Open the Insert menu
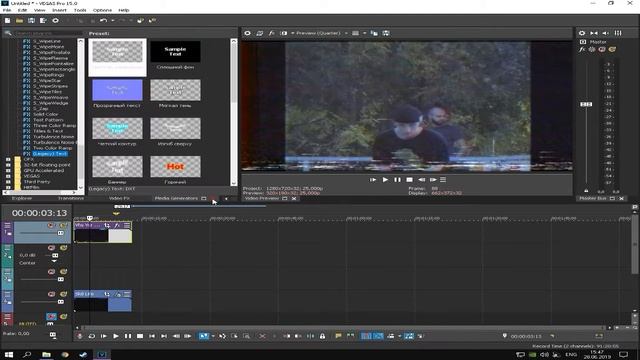The height and width of the screenshot is (360, 640). coord(59,10)
